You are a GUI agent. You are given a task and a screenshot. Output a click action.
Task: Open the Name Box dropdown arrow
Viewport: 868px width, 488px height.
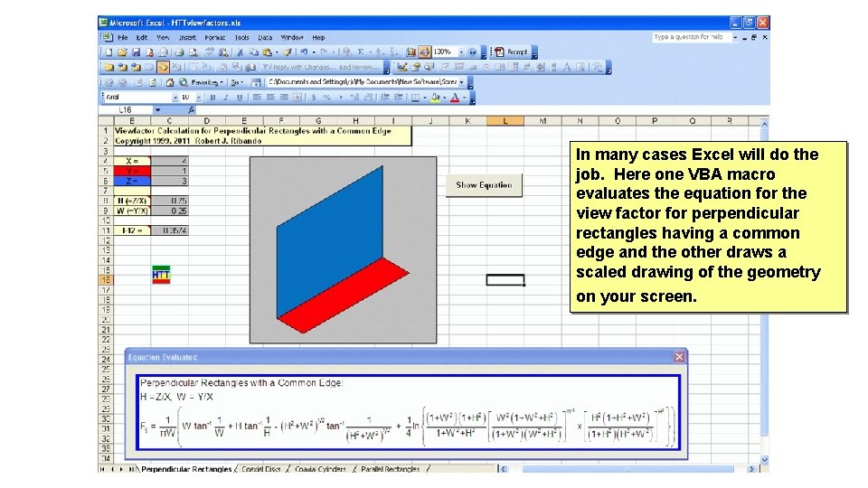[157, 110]
